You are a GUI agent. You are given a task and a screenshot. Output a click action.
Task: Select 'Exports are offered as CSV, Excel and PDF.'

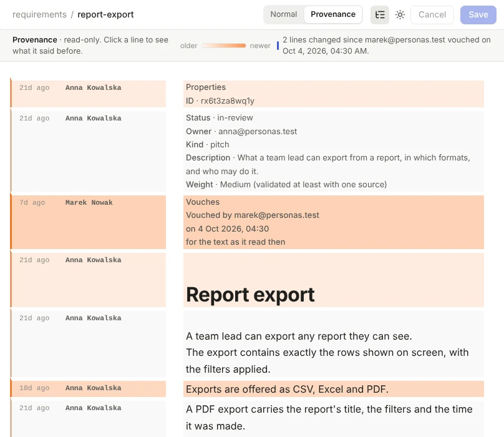pyautogui.click(x=333, y=389)
